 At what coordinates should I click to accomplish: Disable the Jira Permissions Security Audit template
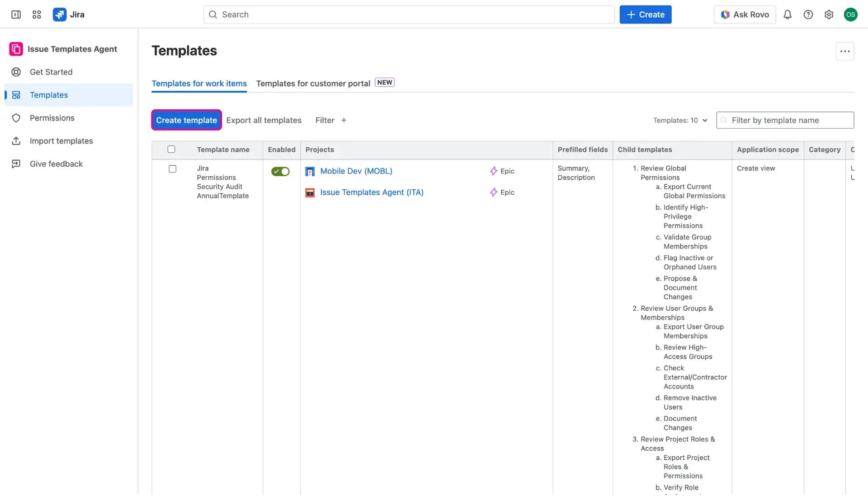click(x=280, y=172)
